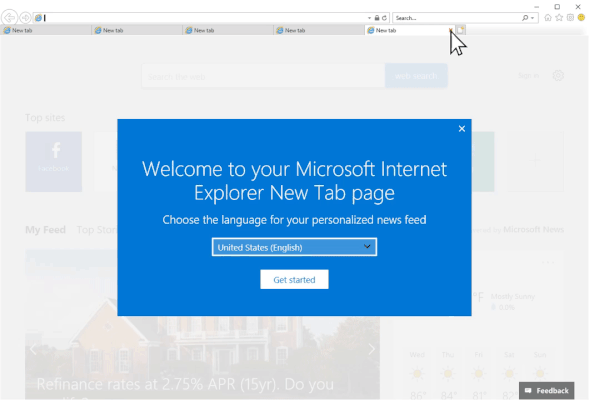Select the My Feed tab

(45, 229)
